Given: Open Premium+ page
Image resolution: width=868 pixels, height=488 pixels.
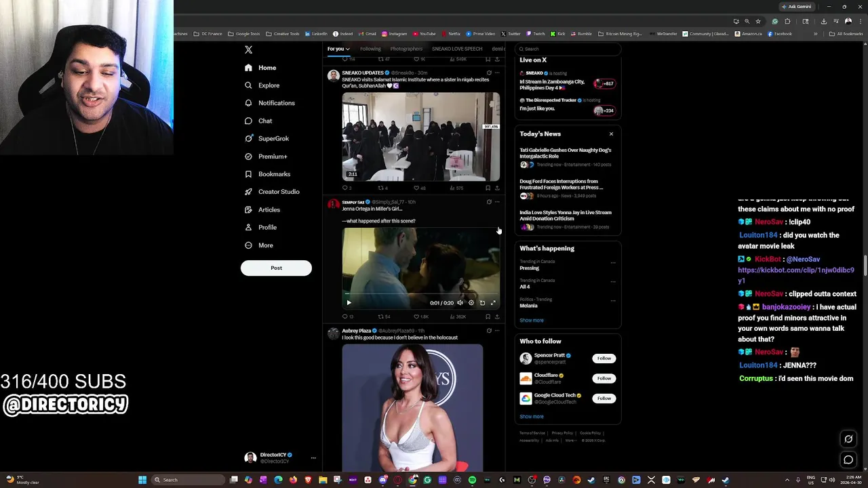Looking at the screenshot, I should 266,157.
